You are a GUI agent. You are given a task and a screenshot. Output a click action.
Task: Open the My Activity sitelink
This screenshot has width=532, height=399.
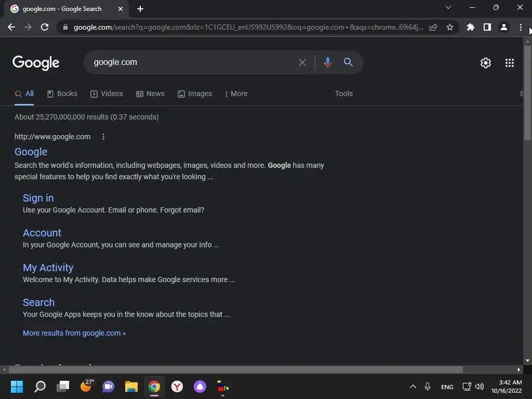pos(48,268)
